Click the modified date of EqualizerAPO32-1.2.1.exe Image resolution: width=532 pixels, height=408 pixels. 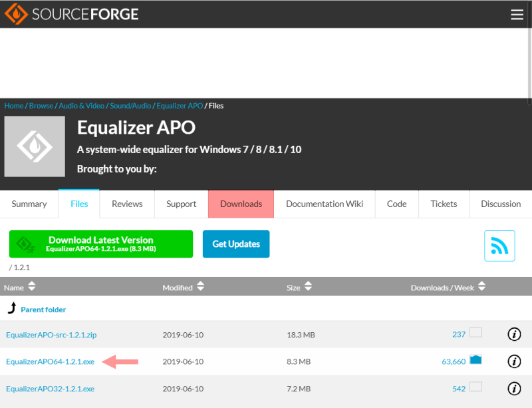click(x=184, y=389)
